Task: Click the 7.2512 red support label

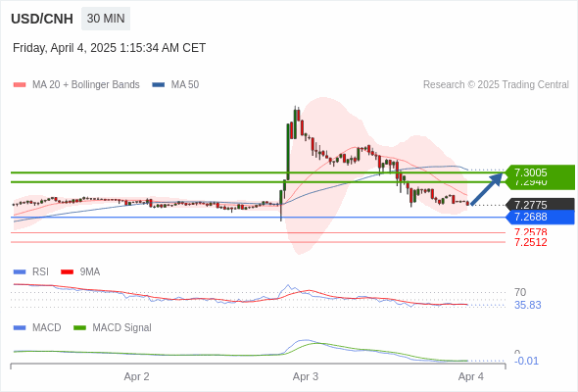Action: tap(530, 242)
